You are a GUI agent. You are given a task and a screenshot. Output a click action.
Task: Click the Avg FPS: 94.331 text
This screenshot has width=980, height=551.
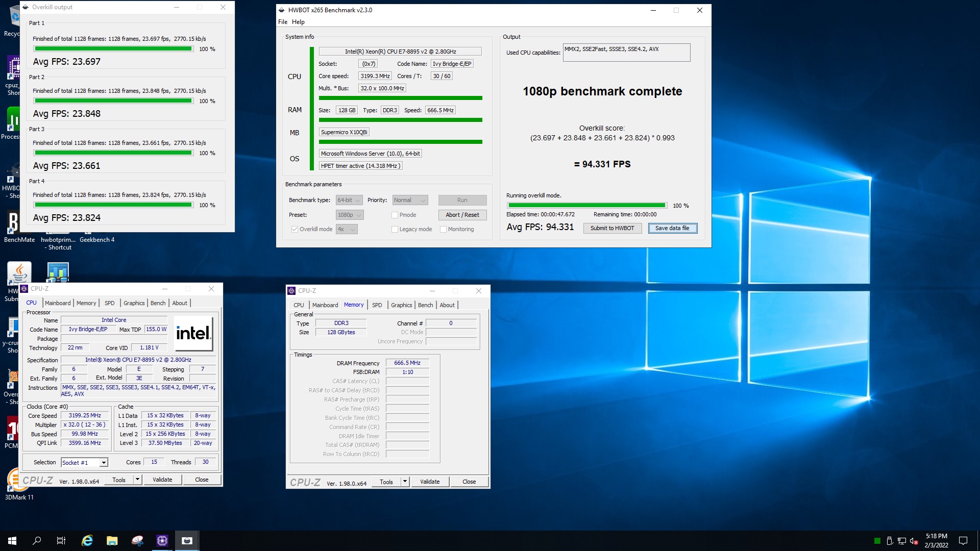[x=540, y=227]
